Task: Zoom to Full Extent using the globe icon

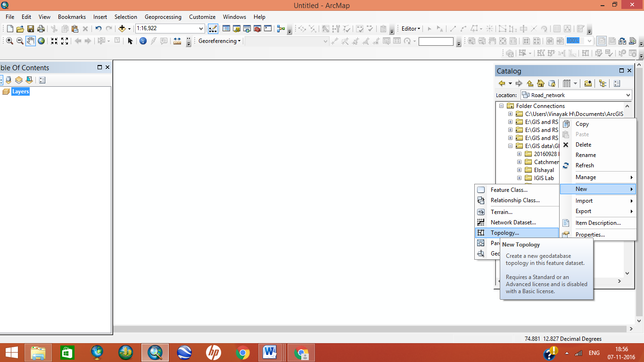Action: pos(41,41)
